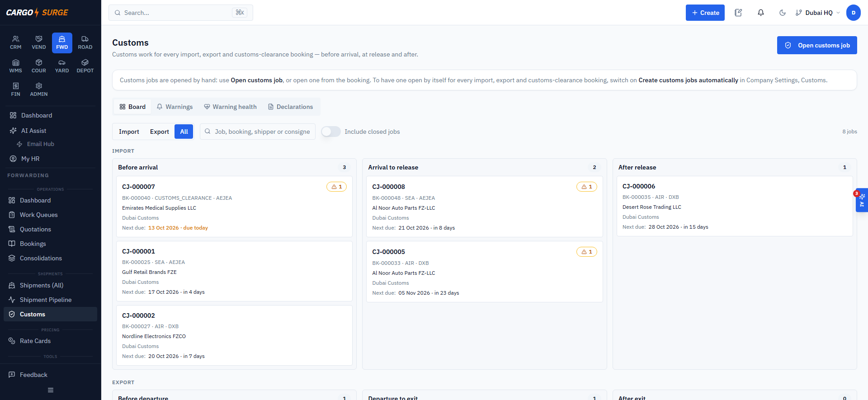Filter jobs to Export only

(160, 132)
